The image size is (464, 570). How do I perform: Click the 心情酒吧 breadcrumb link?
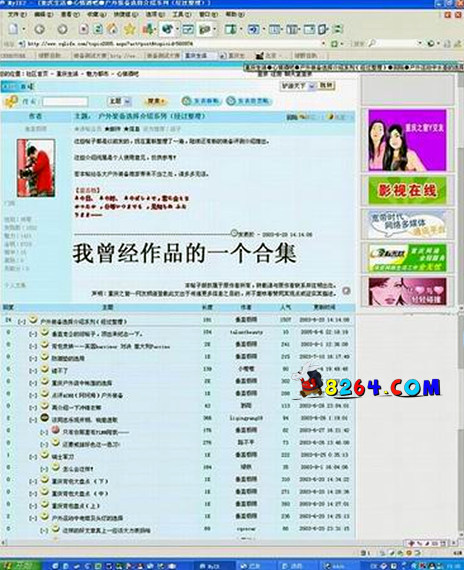[x=128, y=74]
